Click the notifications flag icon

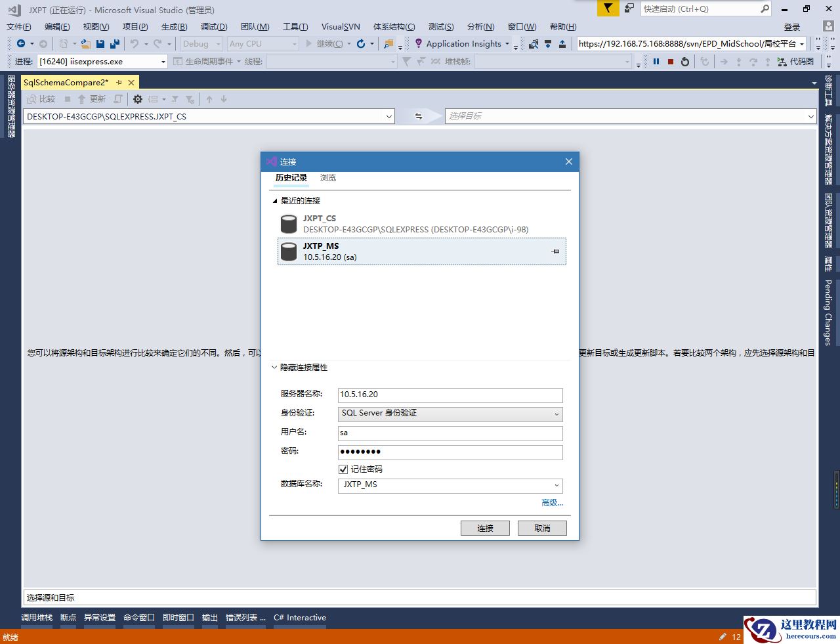coord(608,9)
